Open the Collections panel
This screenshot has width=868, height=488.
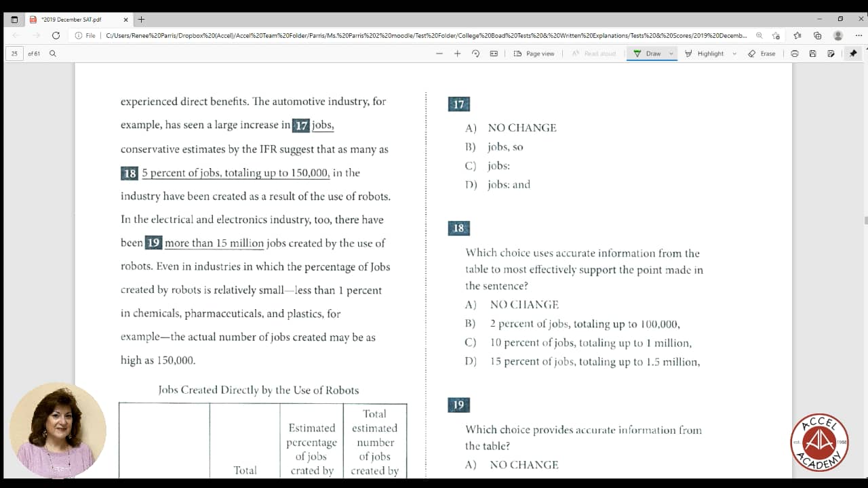[818, 35]
